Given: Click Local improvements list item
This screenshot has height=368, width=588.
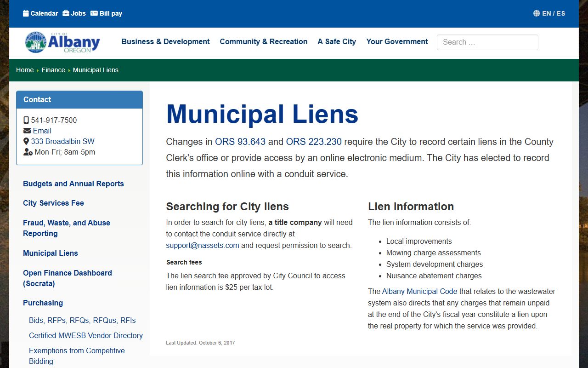Looking at the screenshot, I should tap(419, 241).
